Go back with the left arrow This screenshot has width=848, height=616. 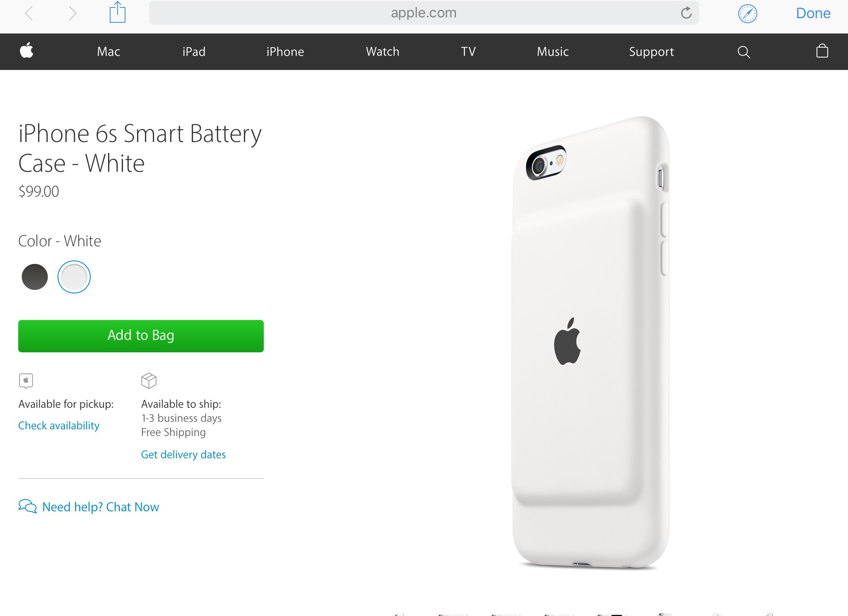[x=29, y=13]
